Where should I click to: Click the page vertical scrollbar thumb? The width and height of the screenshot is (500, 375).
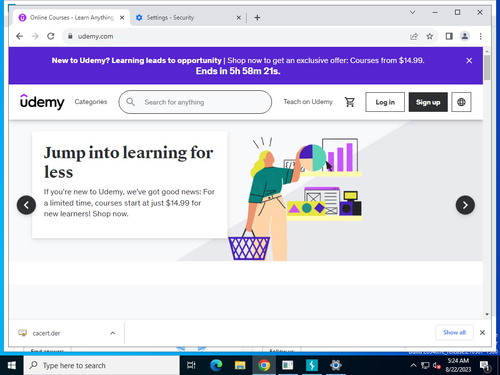tap(487, 68)
